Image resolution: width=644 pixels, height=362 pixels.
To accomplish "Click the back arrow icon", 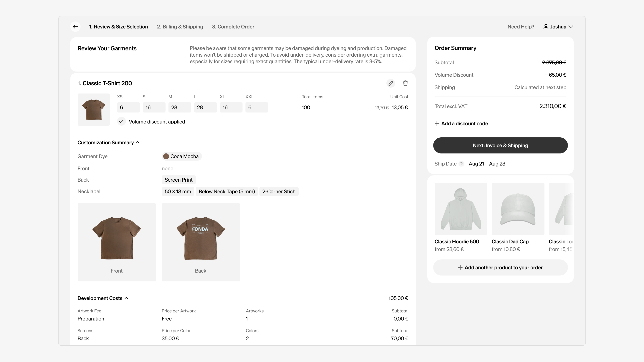I will click(75, 27).
